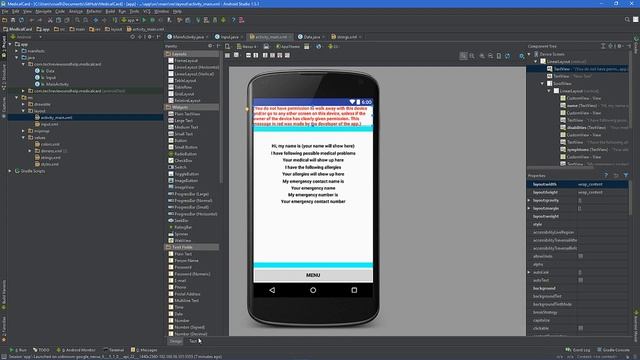Click the Properties panel filter funnel icon
The image size is (640, 360).
click(626, 176)
